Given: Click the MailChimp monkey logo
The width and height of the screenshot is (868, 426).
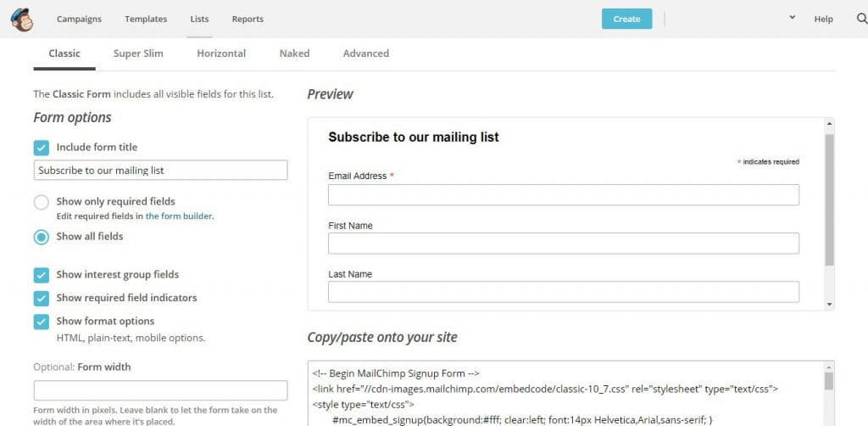Looking at the screenshot, I should pyautogui.click(x=22, y=19).
